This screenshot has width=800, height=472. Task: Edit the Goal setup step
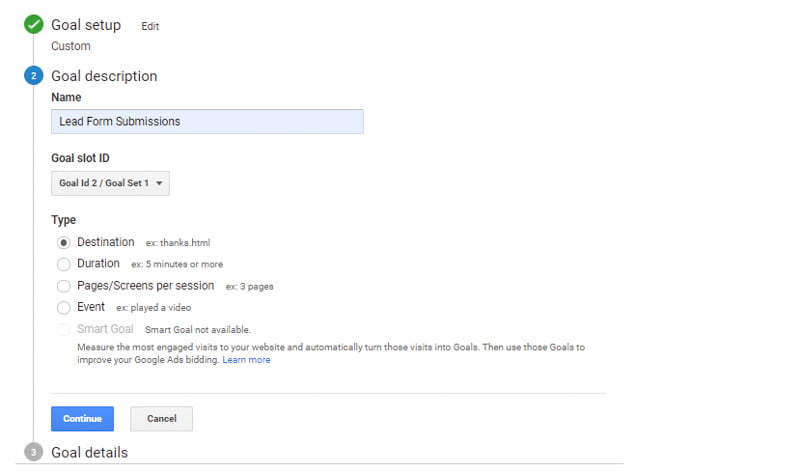point(150,26)
